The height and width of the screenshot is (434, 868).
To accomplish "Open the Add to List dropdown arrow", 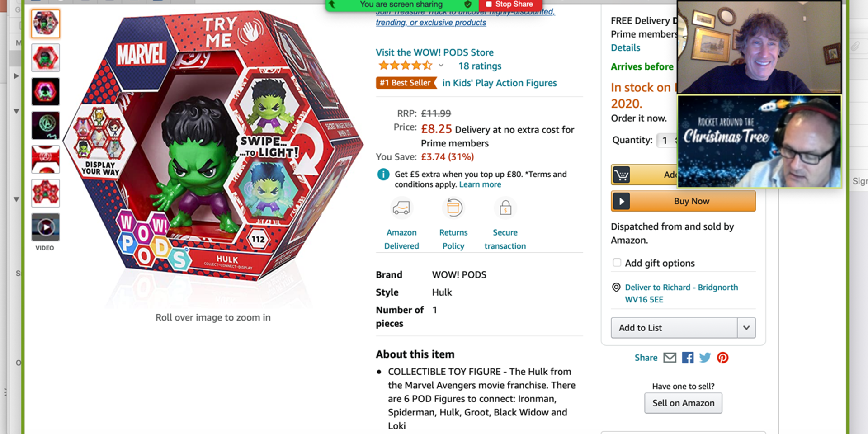I will coord(746,328).
